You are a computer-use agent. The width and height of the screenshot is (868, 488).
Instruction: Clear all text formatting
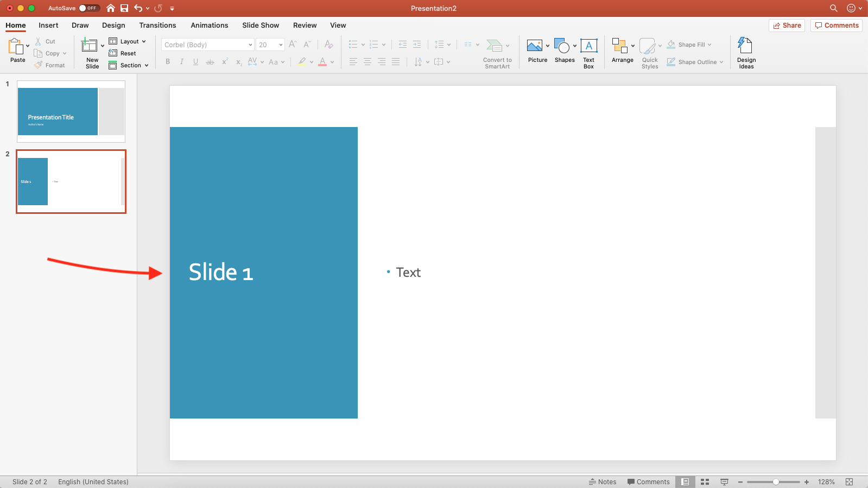coord(328,45)
